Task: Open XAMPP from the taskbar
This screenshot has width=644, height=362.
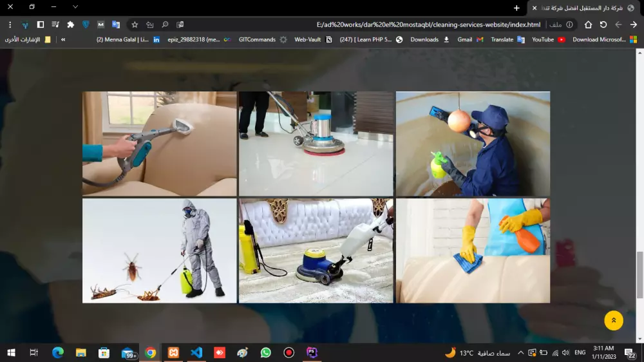Action: [x=173, y=352]
